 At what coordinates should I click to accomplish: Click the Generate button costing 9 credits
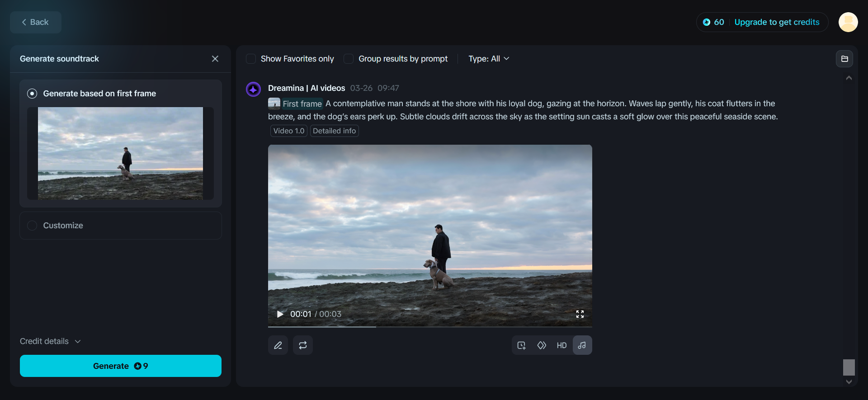[x=121, y=366]
